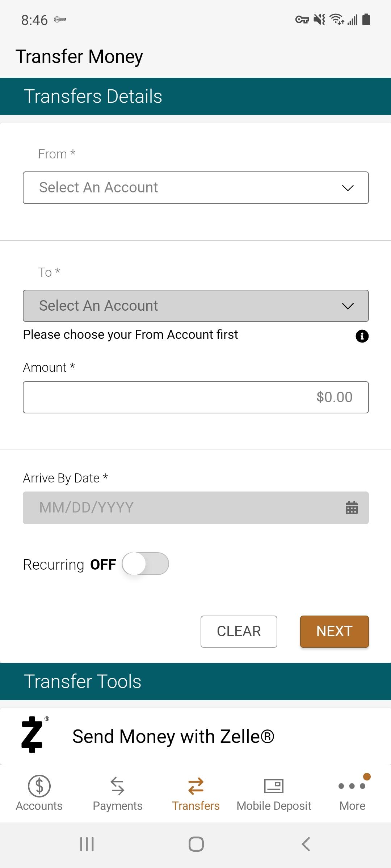Image resolution: width=391 pixels, height=868 pixels.
Task: Open Android recent apps button
Action: pos(87,844)
